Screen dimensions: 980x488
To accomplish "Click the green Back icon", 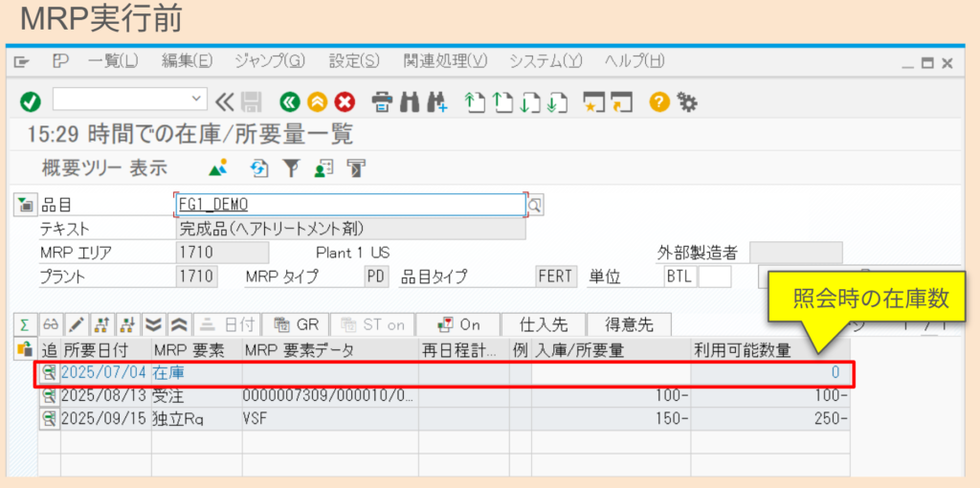I will click(289, 101).
